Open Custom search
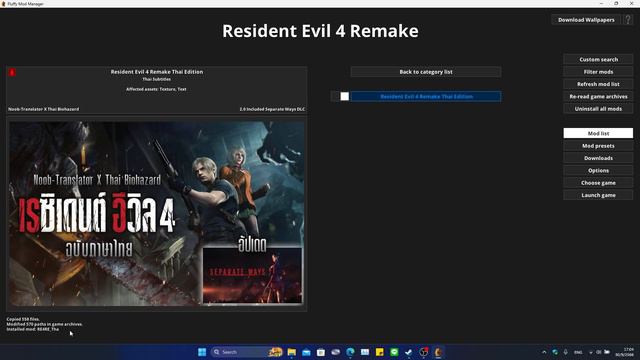This screenshot has height=360, width=640. point(598,59)
